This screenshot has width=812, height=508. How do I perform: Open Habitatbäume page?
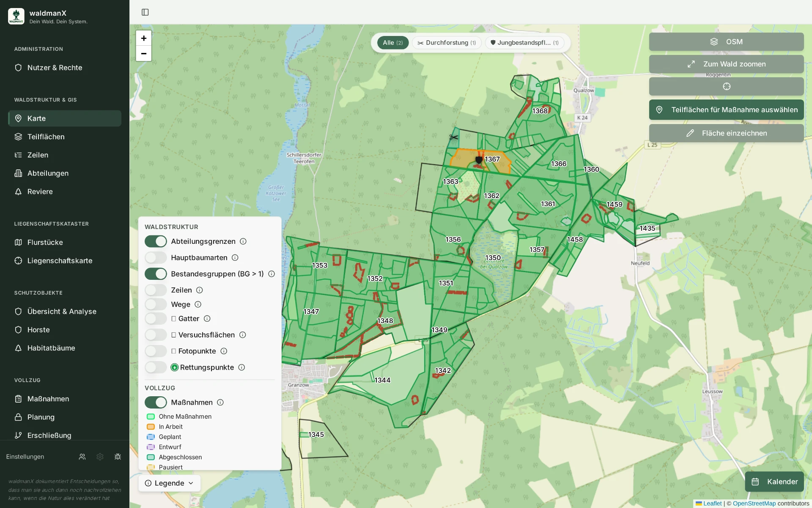65,348
